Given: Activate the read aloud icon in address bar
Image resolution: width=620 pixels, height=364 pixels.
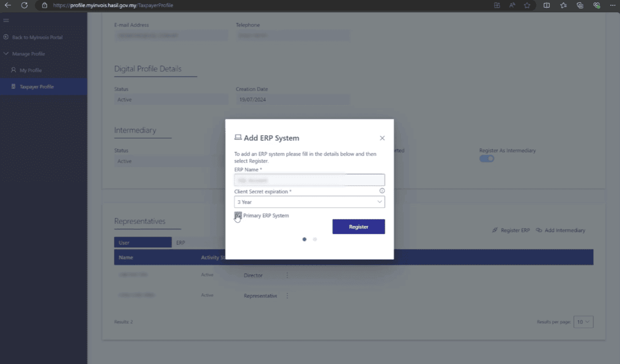Looking at the screenshot, I should point(512,5).
